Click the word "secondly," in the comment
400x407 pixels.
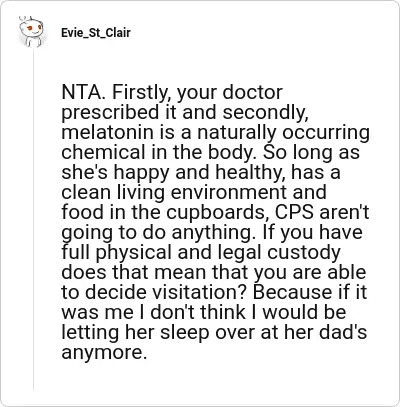pos(266,113)
